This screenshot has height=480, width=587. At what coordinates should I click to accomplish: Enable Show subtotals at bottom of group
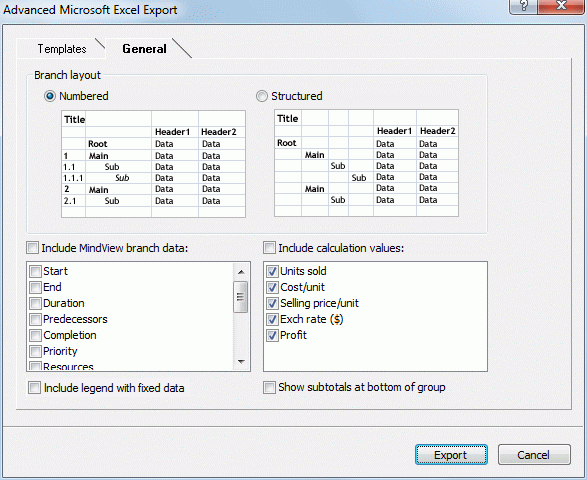click(x=269, y=387)
